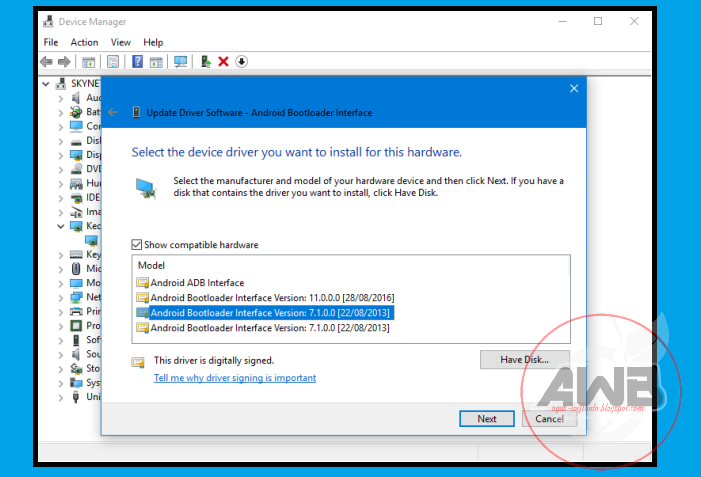Click the action pane toolbar icon
This screenshot has width=701, height=477.
[x=156, y=62]
